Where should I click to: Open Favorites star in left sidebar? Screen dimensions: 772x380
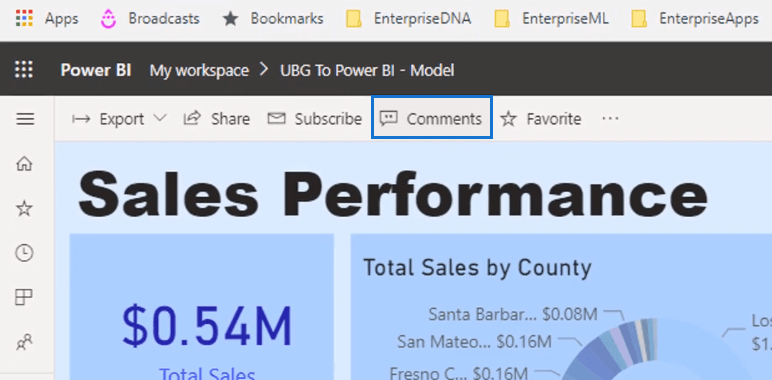pos(24,209)
